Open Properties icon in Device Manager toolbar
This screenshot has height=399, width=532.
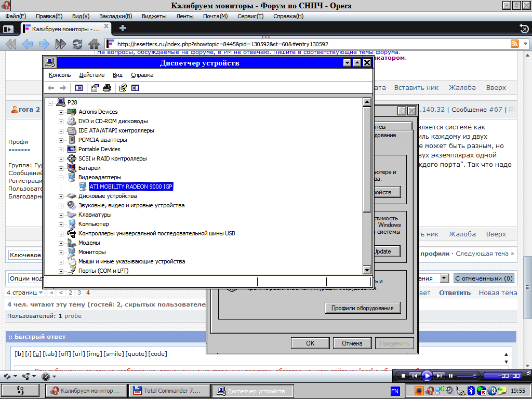(x=95, y=88)
